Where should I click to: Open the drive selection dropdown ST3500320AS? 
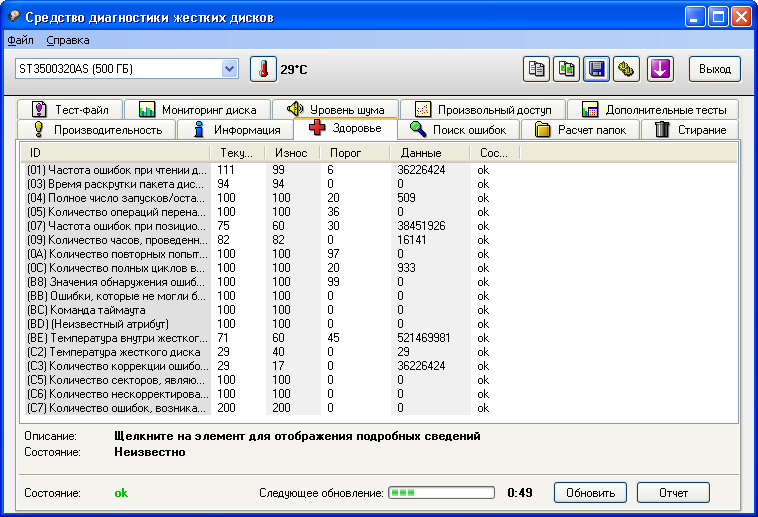[x=126, y=69]
